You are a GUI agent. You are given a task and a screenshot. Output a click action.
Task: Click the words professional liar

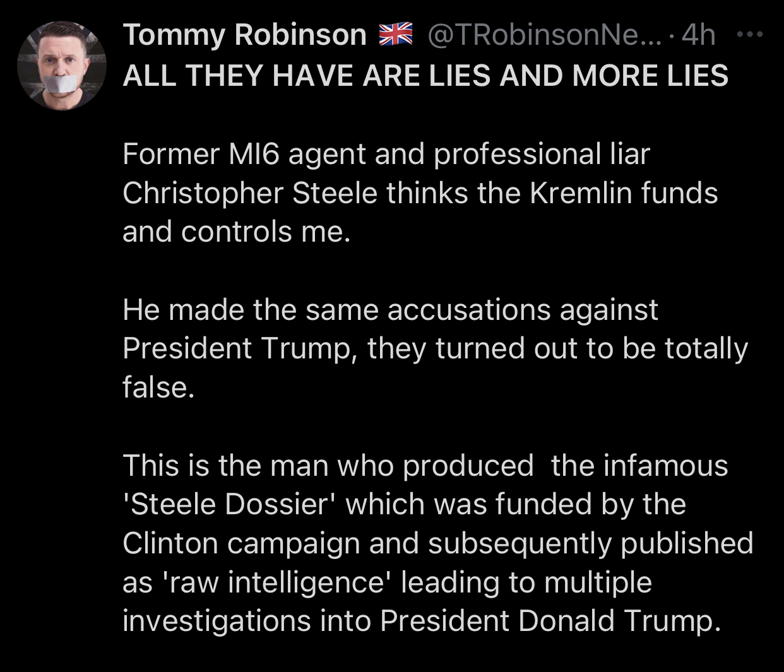pos(542,154)
